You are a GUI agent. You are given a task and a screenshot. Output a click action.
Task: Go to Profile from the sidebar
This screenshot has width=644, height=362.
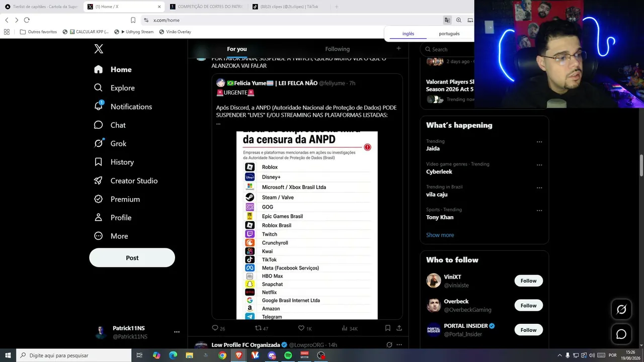coord(113,218)
